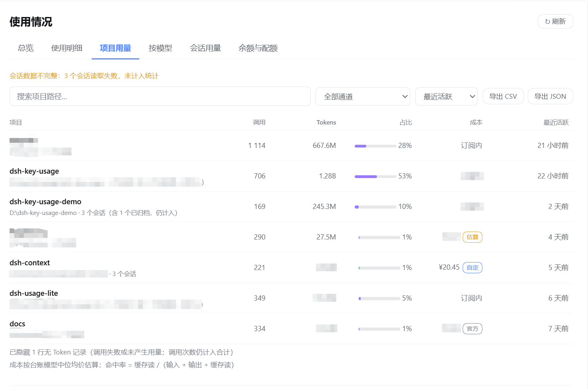The height and width of the screenshot is (389, 588).
Task: Click the 5% share bar of dsh-usage-lite
Action: tap(379, 299)
